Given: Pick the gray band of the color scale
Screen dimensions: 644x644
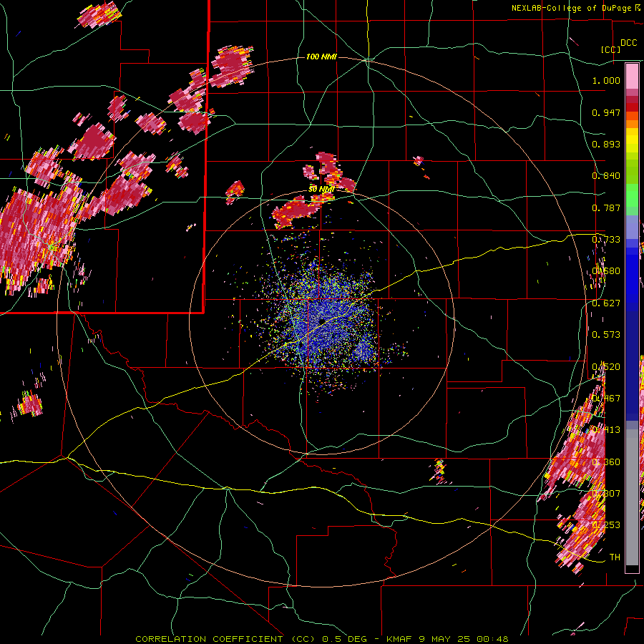Looking at the screenshot, I should pos(632,497).
